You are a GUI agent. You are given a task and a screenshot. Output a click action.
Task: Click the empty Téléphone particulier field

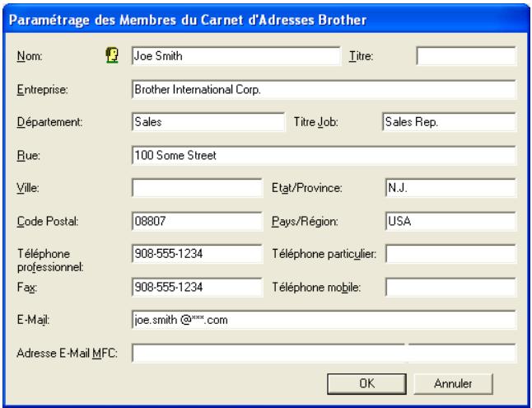tap(451, 253)
